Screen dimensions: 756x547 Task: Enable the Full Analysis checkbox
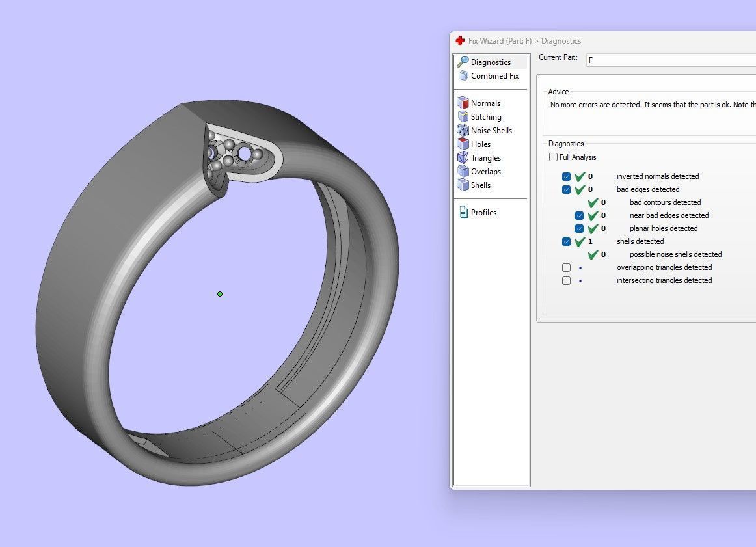[x=553, y=157]
